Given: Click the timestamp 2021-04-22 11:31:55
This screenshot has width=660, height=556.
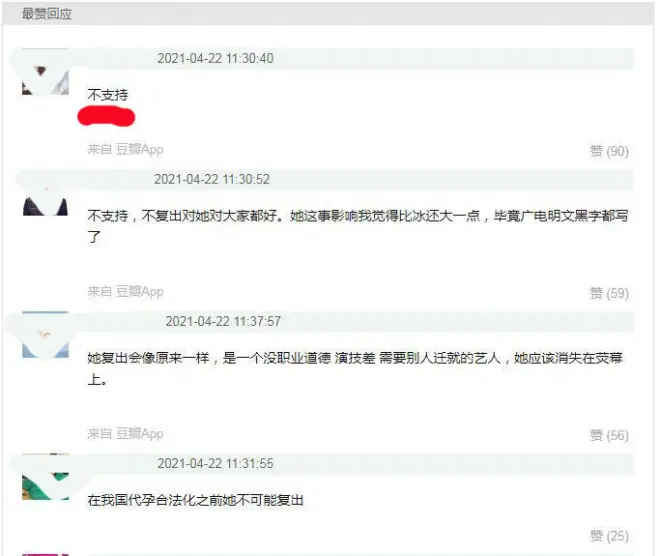Looking at the screenshot, I should (x=215, y=463).
